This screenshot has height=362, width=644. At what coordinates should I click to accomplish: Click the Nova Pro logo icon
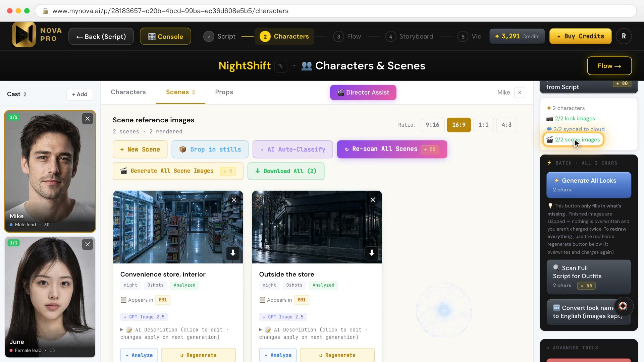pyautogui.click(x=24, y=35)
